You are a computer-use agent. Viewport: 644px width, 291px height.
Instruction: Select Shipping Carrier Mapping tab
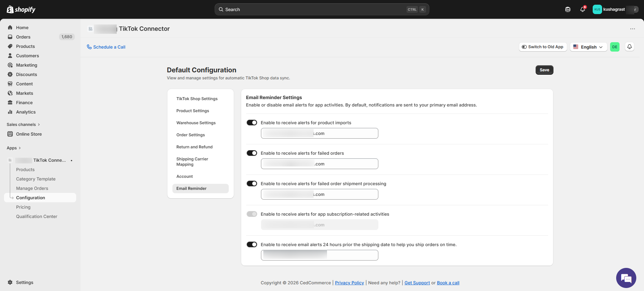point(192,162)
